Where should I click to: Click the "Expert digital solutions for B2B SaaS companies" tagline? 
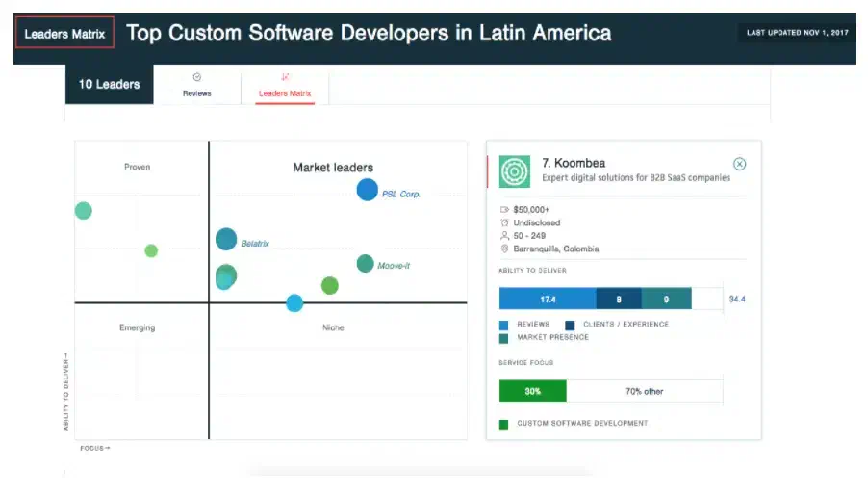pos(636,178)
